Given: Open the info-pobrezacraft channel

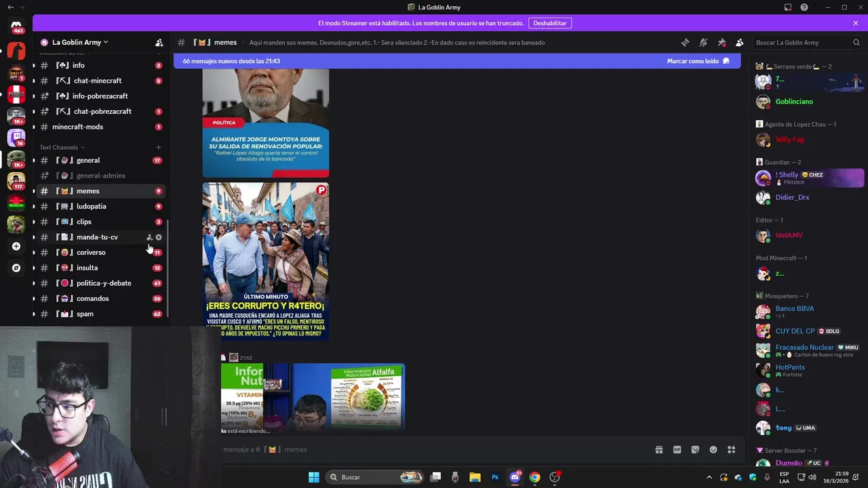Looking at the screenshot, I should tap(100, 96).
